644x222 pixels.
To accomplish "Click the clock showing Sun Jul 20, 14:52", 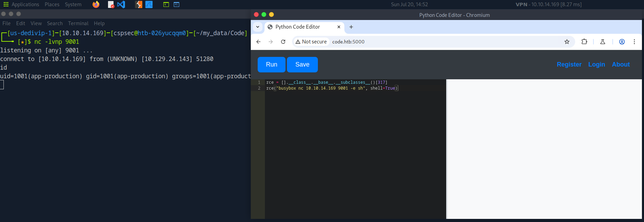I will pyautogui.click(x=409, y=4).
